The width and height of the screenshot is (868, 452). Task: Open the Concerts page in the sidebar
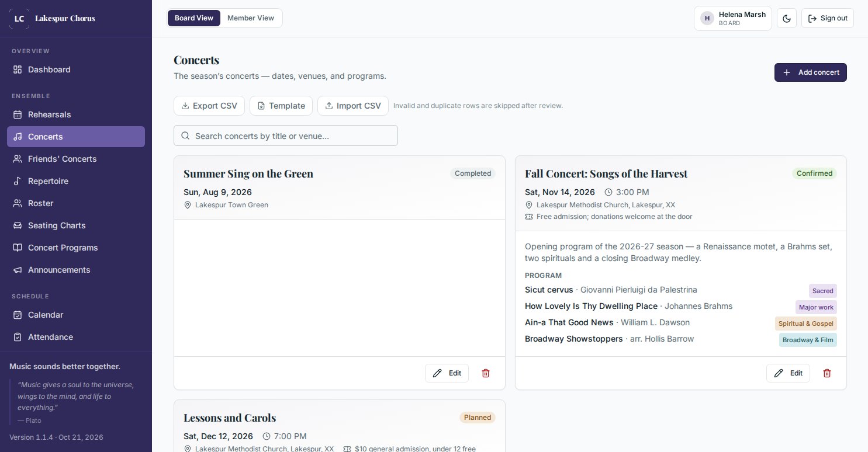(76, 137)
